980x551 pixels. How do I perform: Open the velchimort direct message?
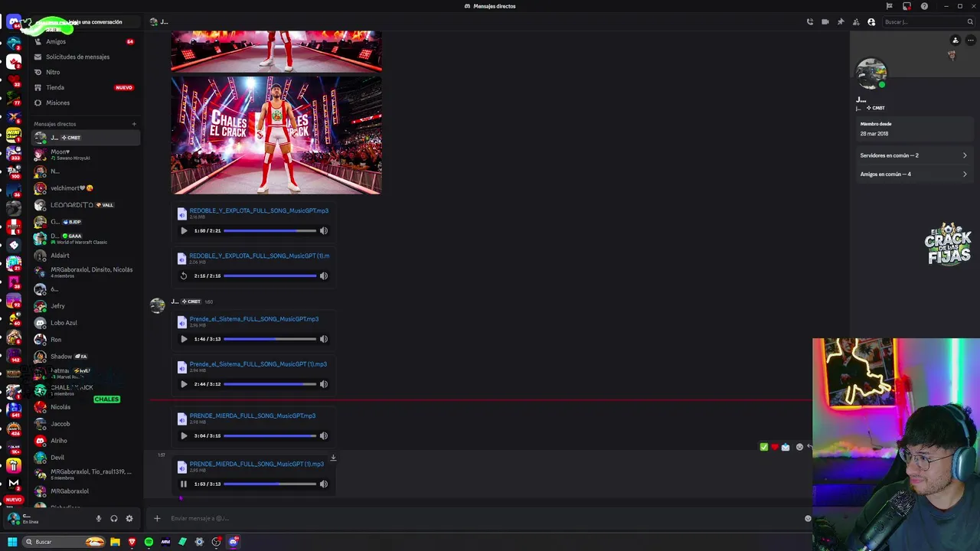point(84,188)
